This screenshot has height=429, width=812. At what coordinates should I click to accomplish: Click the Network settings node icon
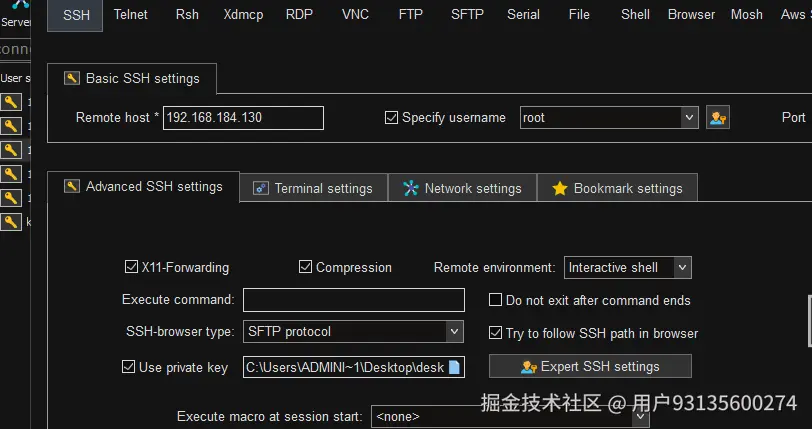pos(411,188)
